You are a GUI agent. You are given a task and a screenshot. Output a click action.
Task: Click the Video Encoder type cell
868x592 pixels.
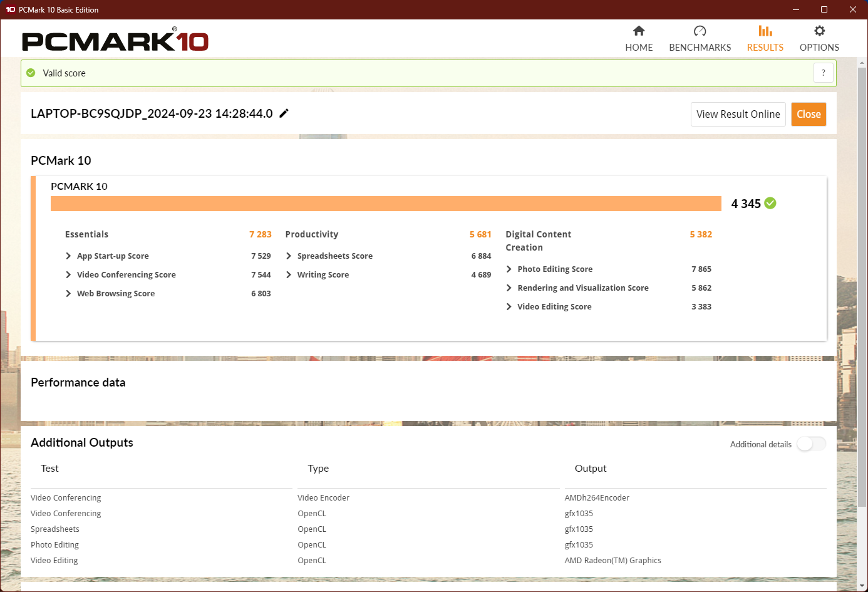[323, 498]
